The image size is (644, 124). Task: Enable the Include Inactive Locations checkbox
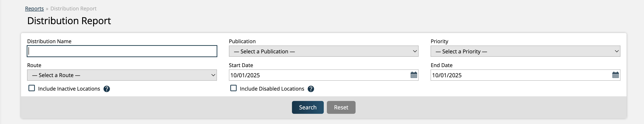click(x=32, y=88)
